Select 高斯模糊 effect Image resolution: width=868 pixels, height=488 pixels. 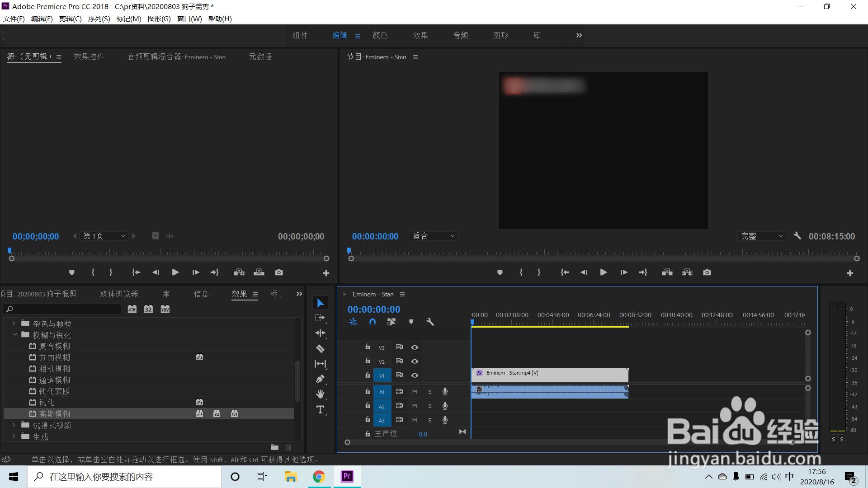click(55, 414)
